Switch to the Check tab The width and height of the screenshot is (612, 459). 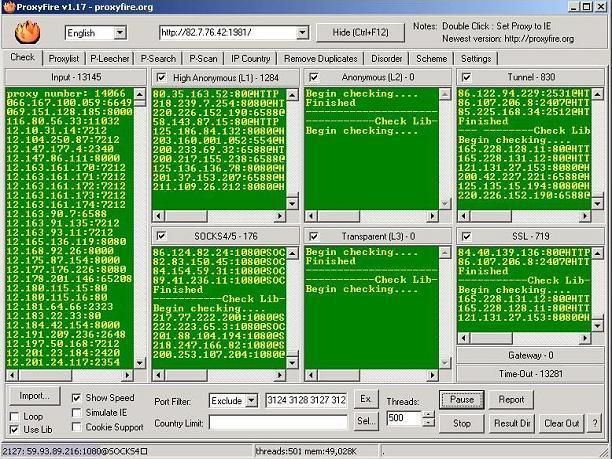pyautogui.click(x=22, y=57)
